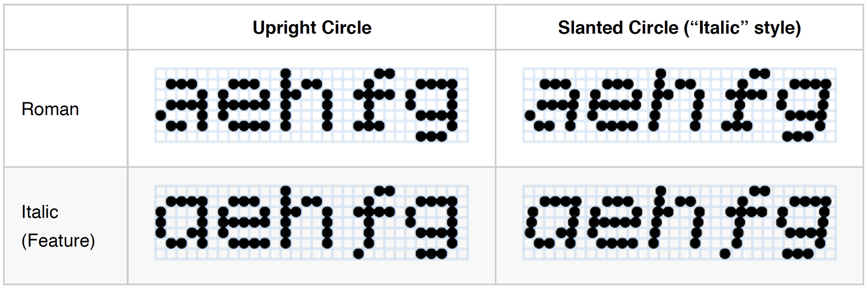
Task: Select the "Roman" row label
Action: pos(50,109)
